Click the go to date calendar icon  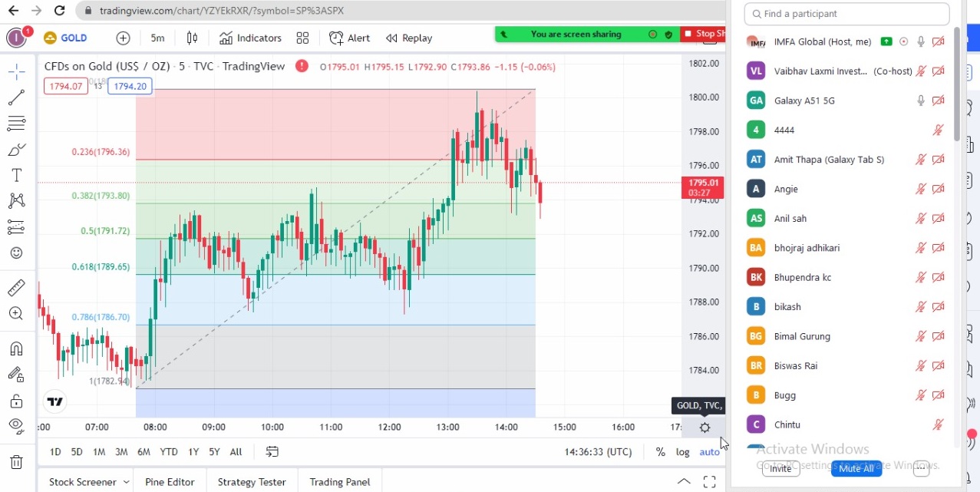coord(272,451)
